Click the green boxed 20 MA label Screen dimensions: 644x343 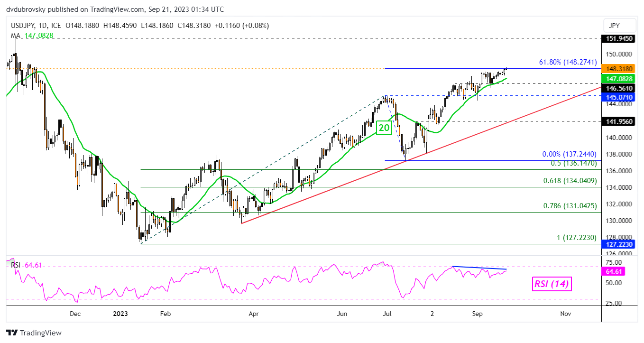point(384,128)
